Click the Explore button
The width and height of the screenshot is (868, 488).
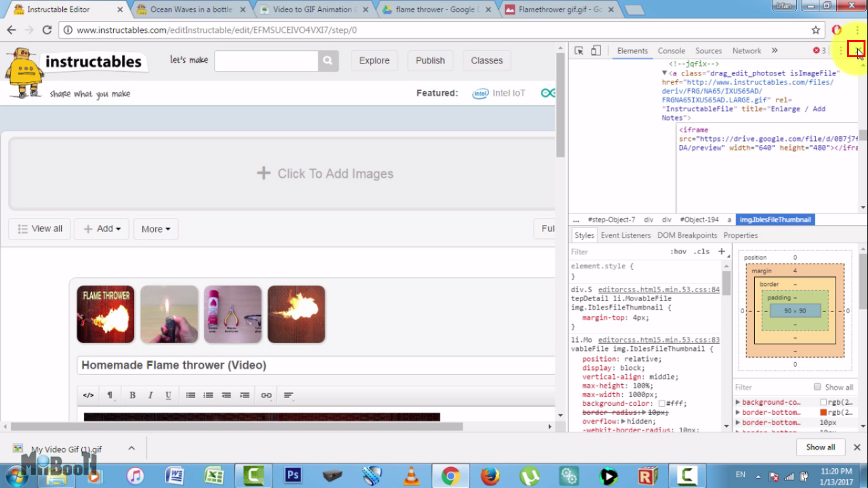[x=374, y=61]
